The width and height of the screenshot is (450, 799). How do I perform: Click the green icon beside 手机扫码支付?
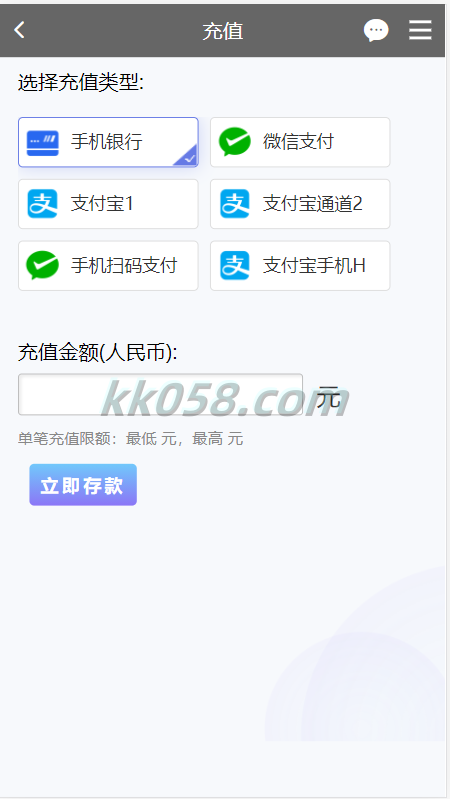coord(43,265)
